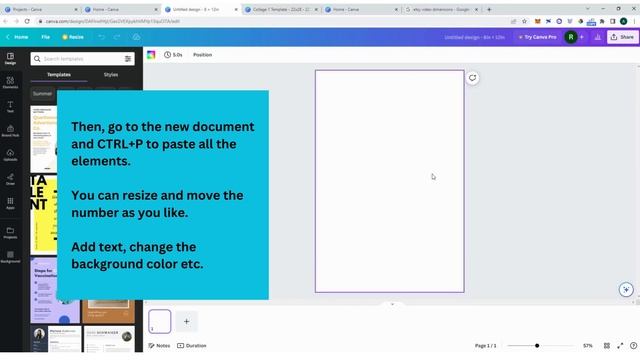Reload the page in browser
The width and height of the screenshot is (640, 360).
[27, 21]
